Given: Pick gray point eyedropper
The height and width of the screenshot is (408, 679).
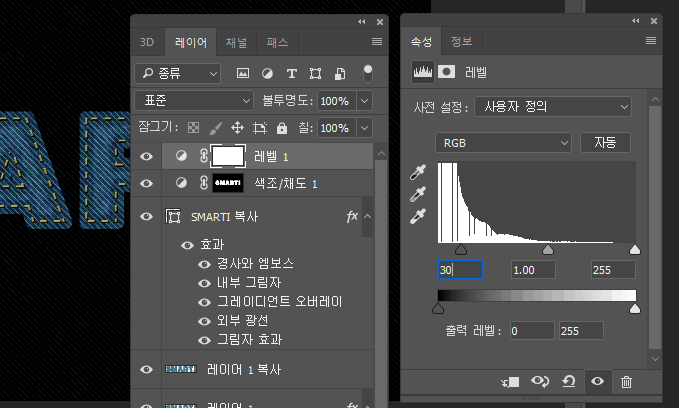Looking at the screenshot, I should (418, 194).
